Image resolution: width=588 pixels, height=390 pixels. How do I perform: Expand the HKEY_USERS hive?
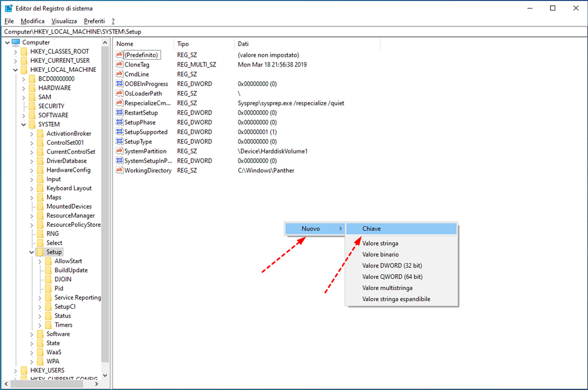(15, 370)
